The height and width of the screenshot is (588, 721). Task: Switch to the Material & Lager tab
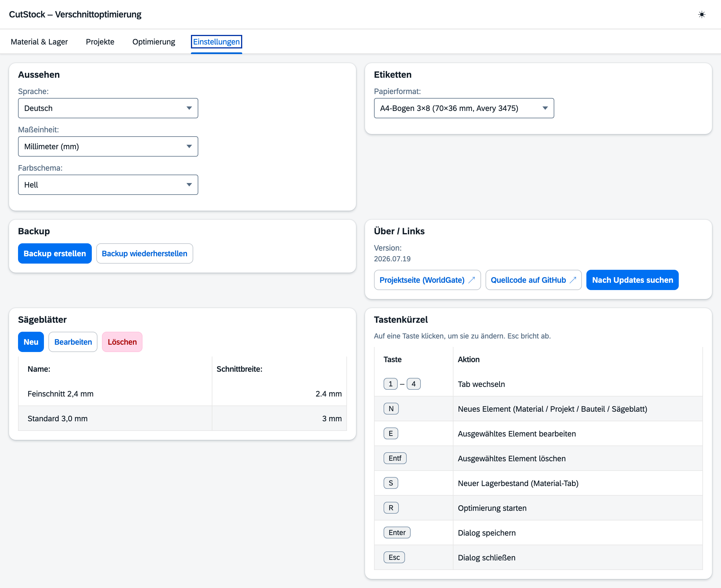tap(39, 42)
